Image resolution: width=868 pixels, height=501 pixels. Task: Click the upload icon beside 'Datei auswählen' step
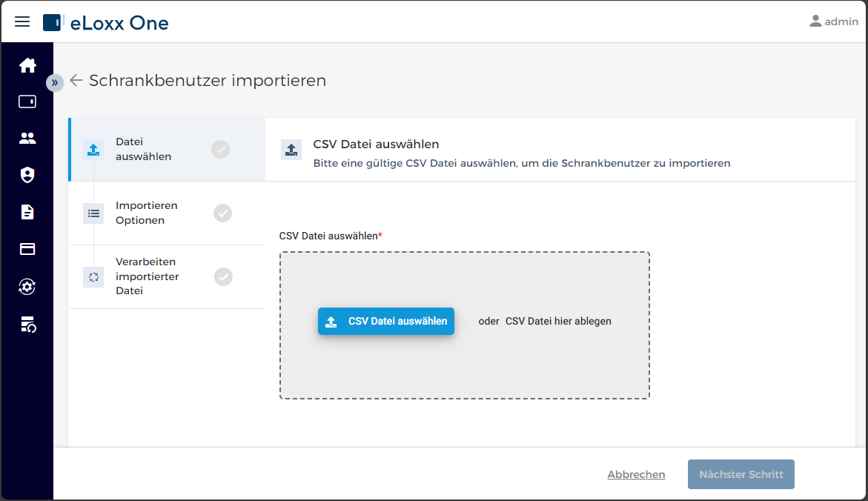[93, 150]
